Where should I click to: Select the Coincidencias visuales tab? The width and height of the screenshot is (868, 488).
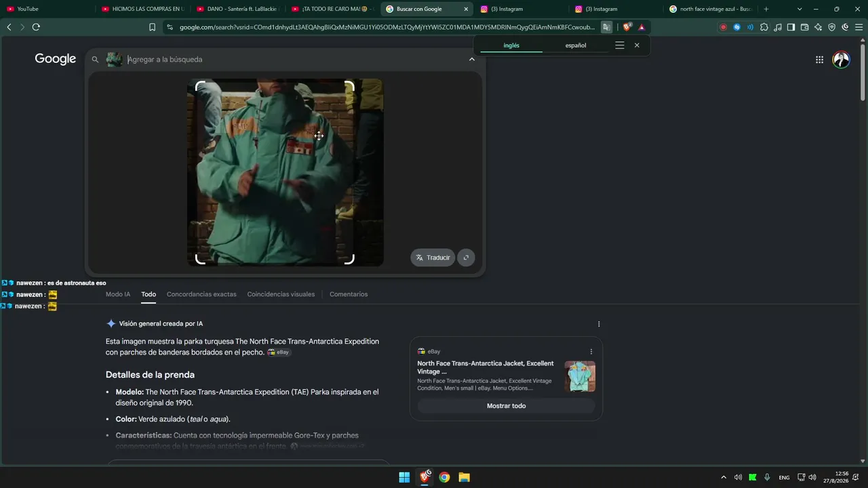281,294
